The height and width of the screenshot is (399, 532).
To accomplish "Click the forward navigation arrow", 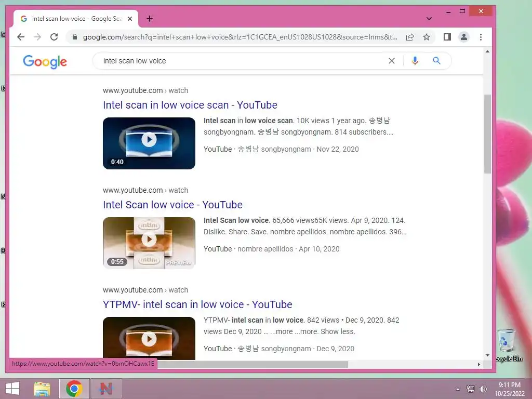I will tap(37, 37).
